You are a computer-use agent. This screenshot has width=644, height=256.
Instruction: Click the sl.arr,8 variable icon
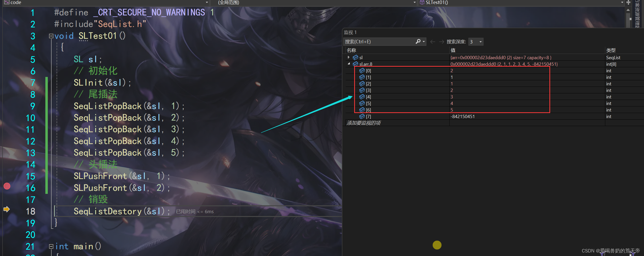point(355,64)
